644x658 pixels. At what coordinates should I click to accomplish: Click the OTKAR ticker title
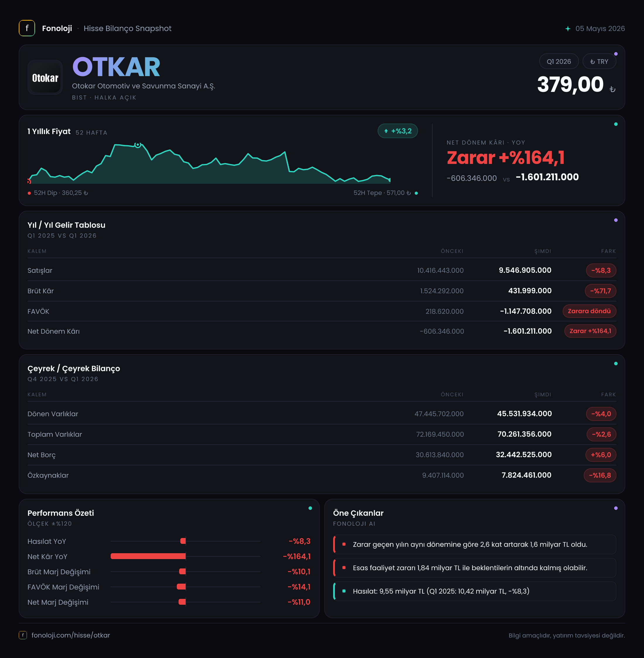(116, 67)
